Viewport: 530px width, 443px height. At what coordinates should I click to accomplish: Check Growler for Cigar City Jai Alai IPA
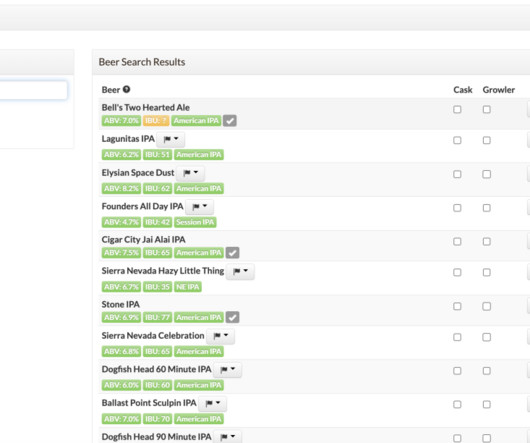tap(487, 242)
